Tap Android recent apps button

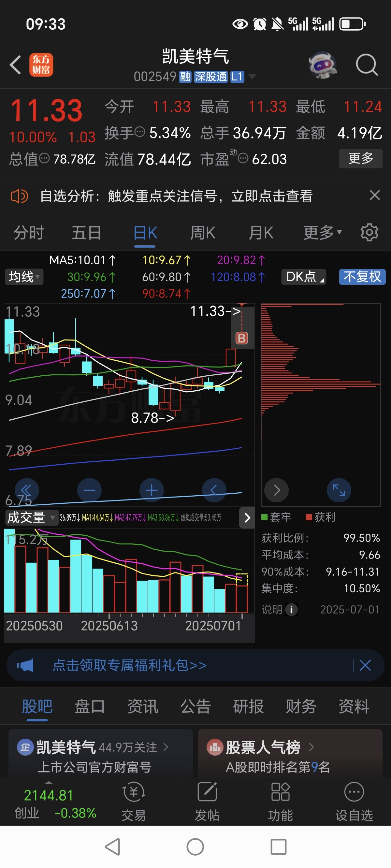(x=278, y=847)
